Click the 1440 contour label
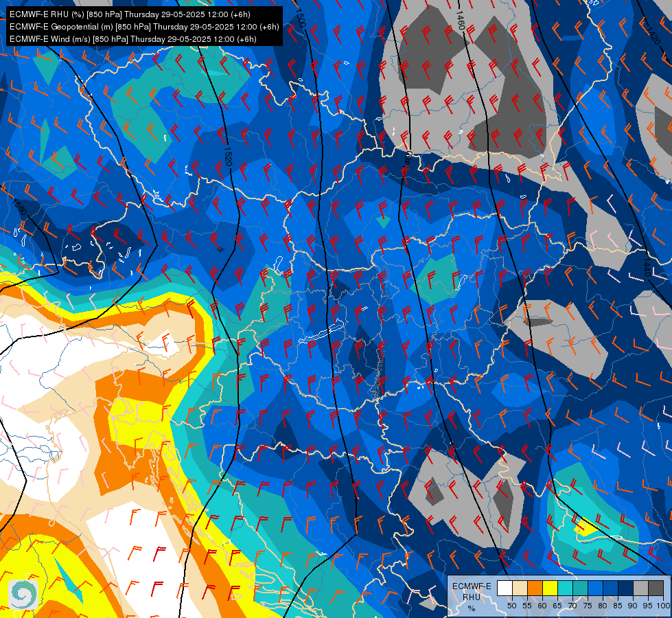Image resolution: width=672 pixels, height=618 pixels. tap(647, 267)
